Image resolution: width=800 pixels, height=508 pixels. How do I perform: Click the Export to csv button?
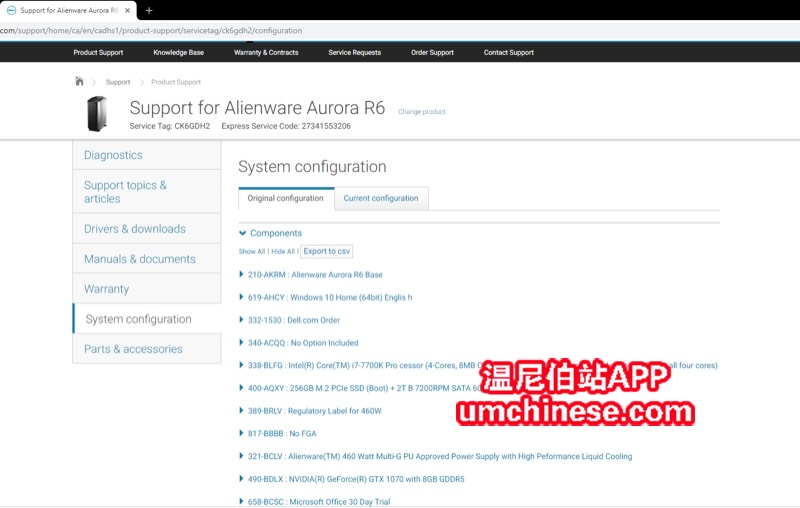pos(327,251)
